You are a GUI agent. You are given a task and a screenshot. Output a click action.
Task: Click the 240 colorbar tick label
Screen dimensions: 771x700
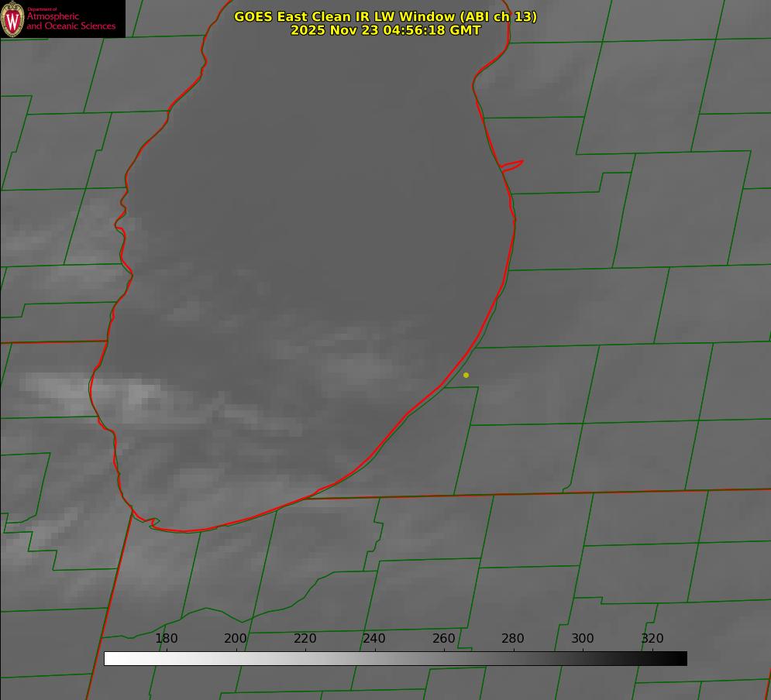pos(374,639)
